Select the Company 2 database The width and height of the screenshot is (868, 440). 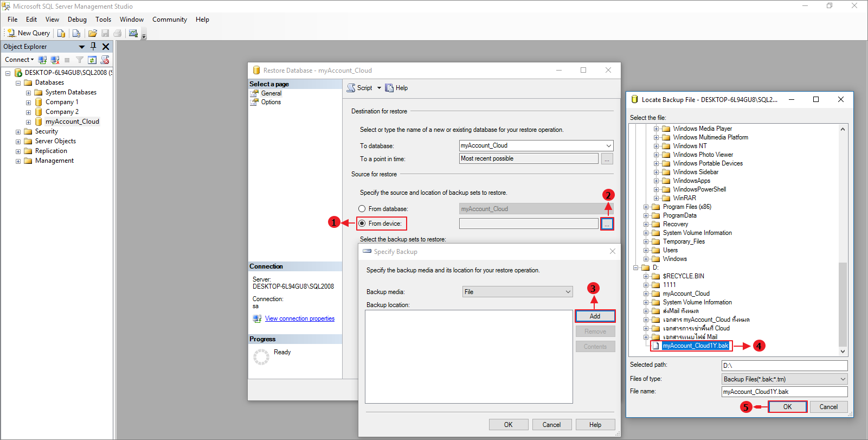(x=62, y=112)
